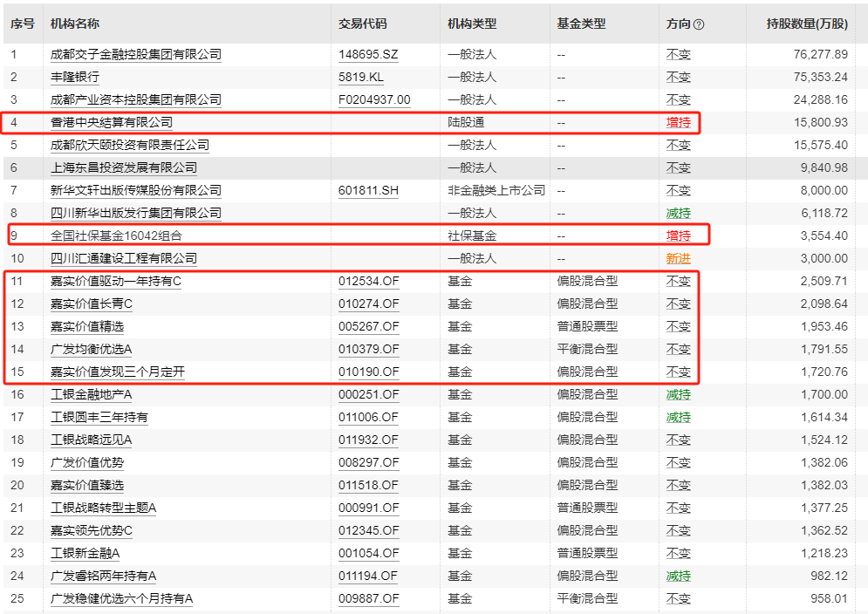The height and width of the screenshot is (614, 868).
Task: Open 成都产业资本控股集团有限公司 link
Action: pos(135,99)
